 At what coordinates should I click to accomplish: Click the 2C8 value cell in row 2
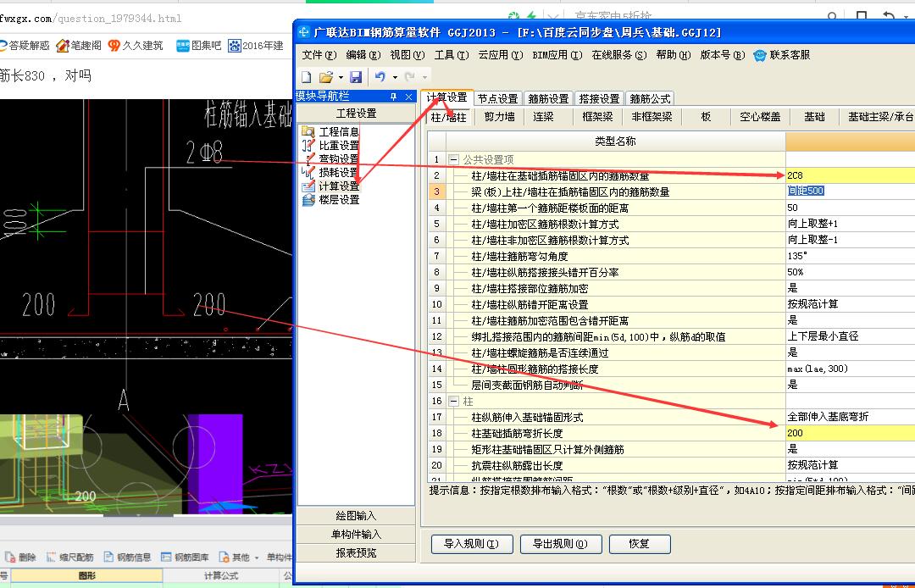click(851, 175)
